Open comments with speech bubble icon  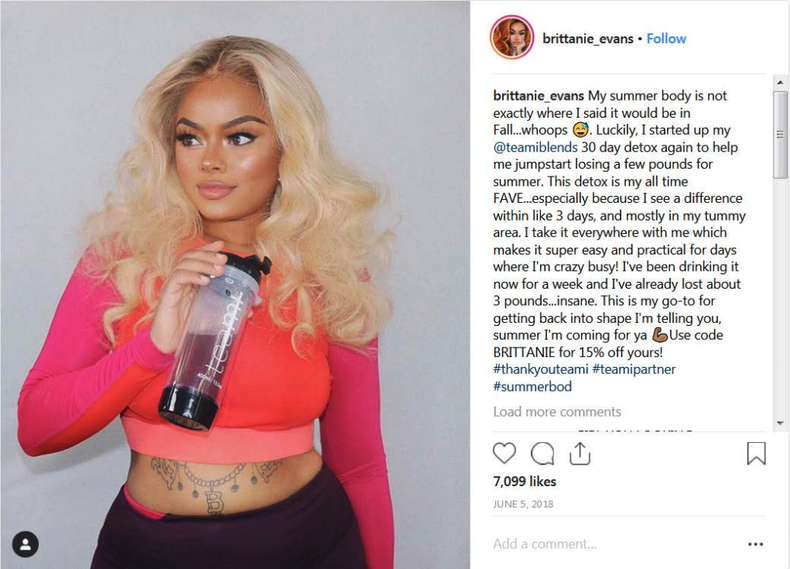[x=542, y=453]
